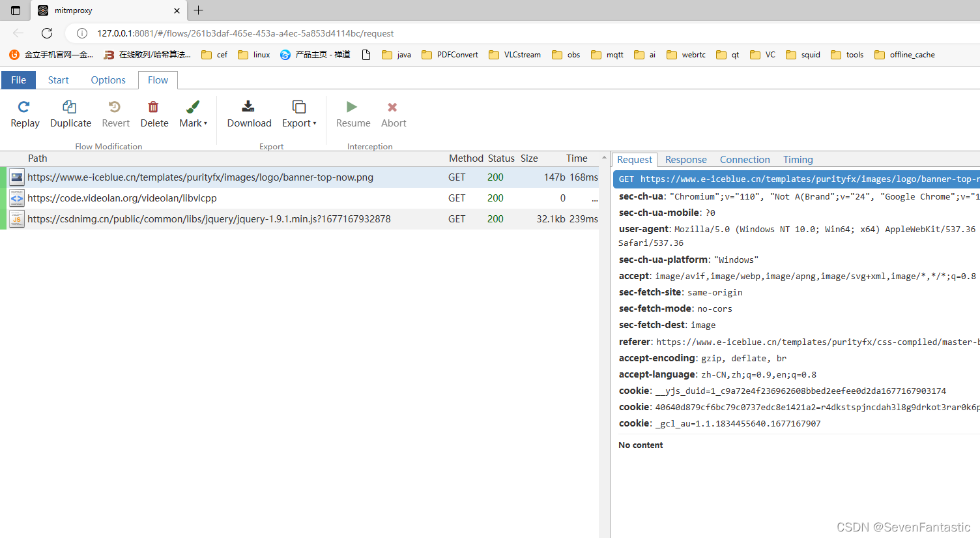Sort flows by Method column header
Viewport: 980px width, 538px height.
(466, 158)
